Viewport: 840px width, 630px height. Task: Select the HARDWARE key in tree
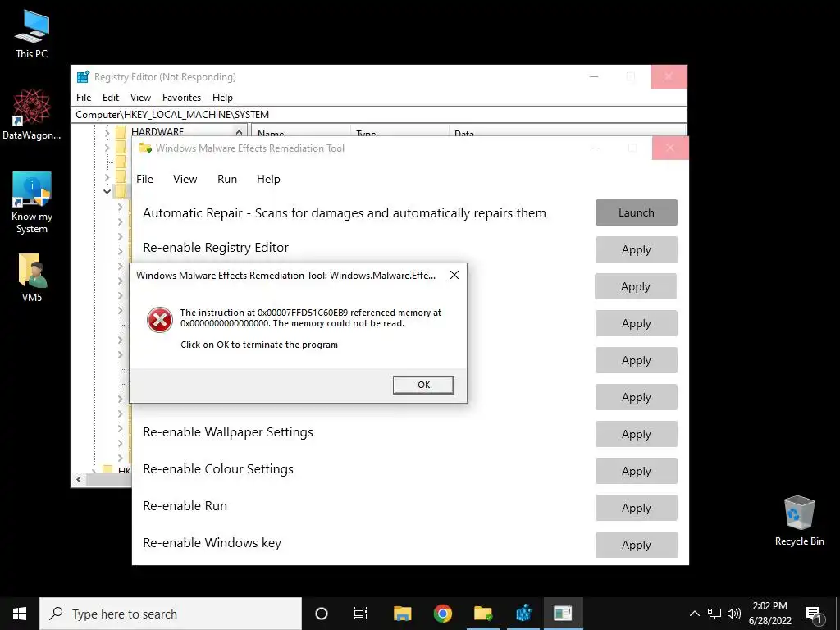click(157, 132)
